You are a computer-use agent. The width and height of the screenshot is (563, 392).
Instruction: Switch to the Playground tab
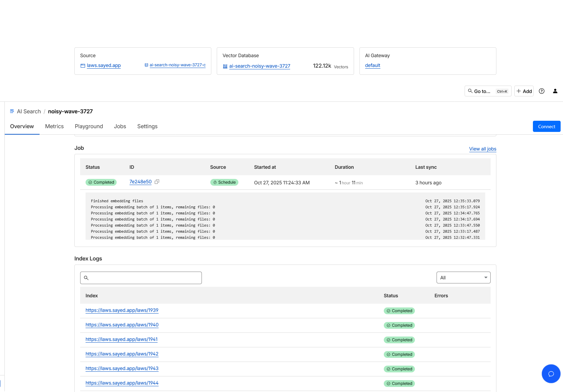[x=89, y=126]
